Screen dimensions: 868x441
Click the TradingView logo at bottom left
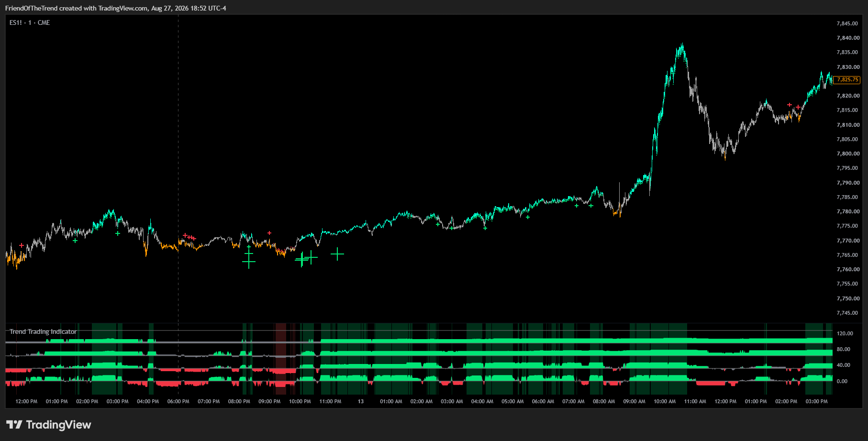(x=48, y=425)
